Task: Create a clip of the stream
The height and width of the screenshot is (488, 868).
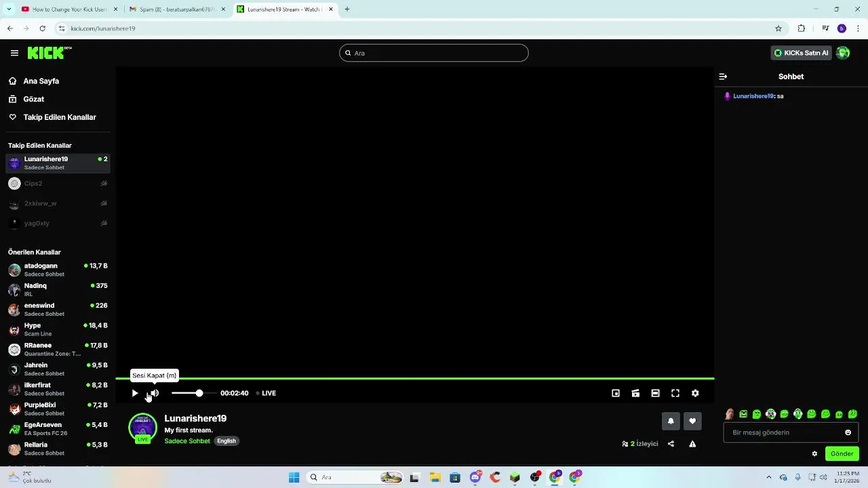Action: coord(635,393)
